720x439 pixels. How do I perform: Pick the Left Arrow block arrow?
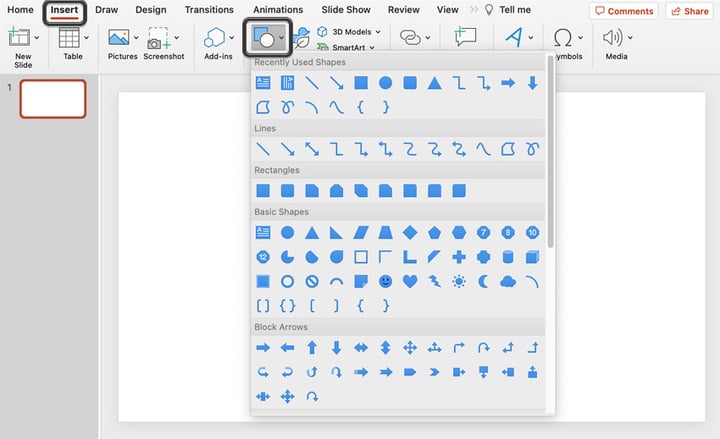coord(287,348)
